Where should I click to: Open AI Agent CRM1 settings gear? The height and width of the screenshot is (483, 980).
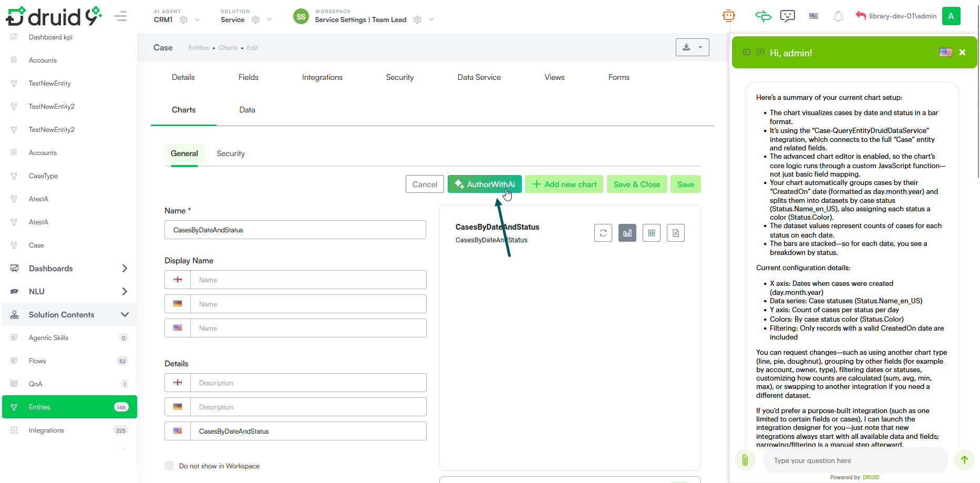[183, 20]
